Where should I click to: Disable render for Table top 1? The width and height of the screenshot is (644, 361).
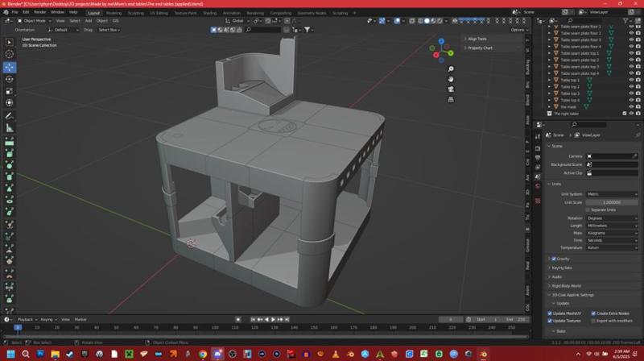(638, 80)
